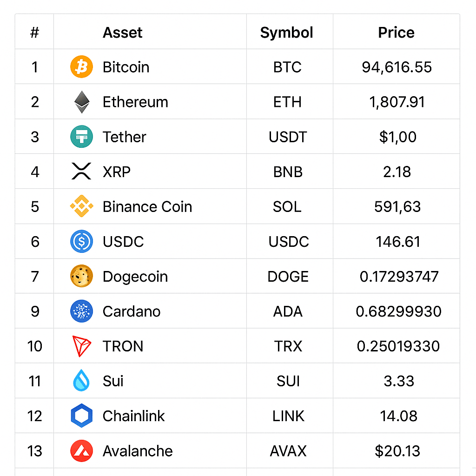
Task: Click the # rank column header
Action: tap(34, 33)
